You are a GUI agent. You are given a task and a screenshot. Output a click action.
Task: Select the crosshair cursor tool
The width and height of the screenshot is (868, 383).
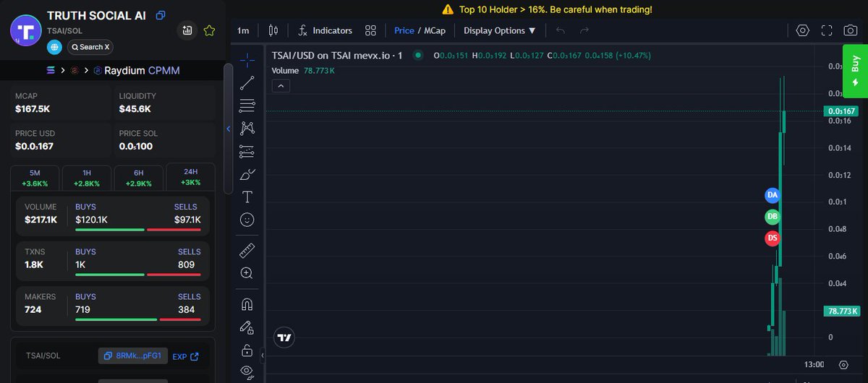pyautogui.click(x=247, y=59)
